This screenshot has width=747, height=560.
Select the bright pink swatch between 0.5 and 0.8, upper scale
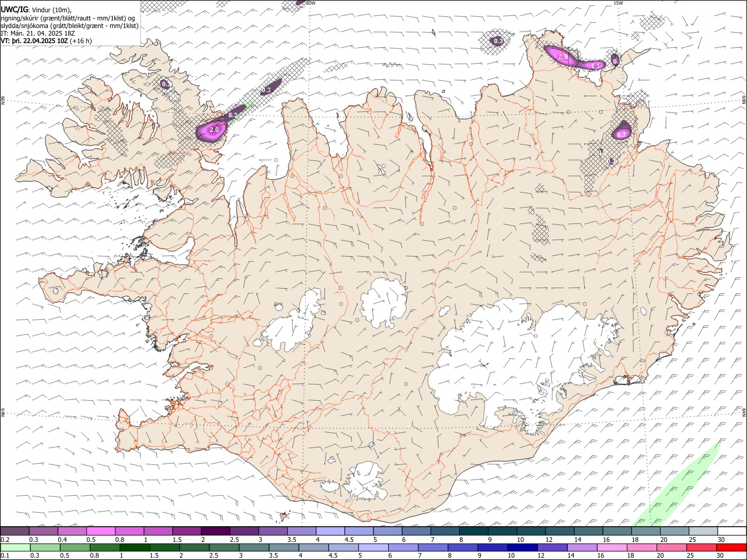[x=100, y=531]
